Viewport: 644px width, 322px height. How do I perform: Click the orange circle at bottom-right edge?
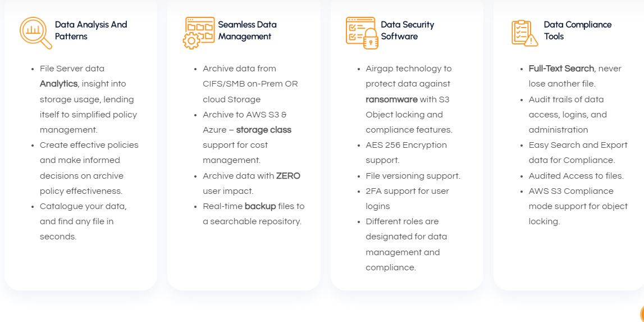click(x=642, y=314)
